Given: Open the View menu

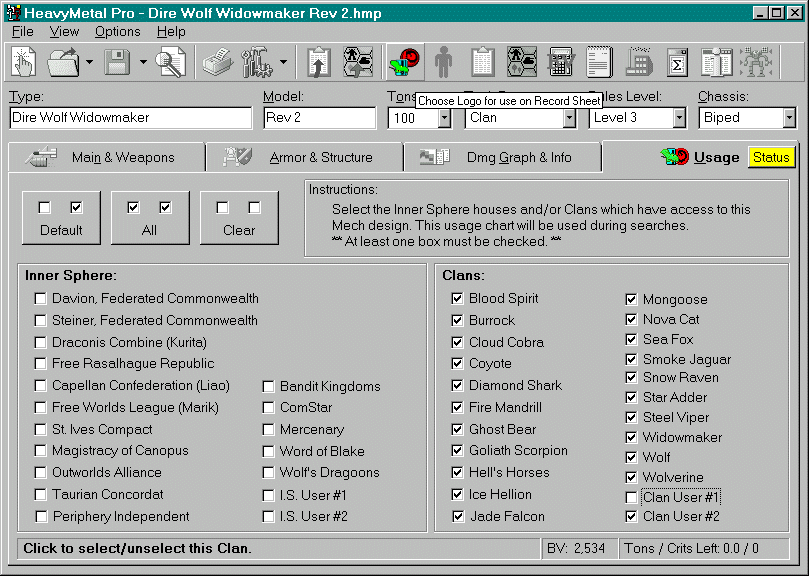Looking at the screenshot, I should [64, 31].
